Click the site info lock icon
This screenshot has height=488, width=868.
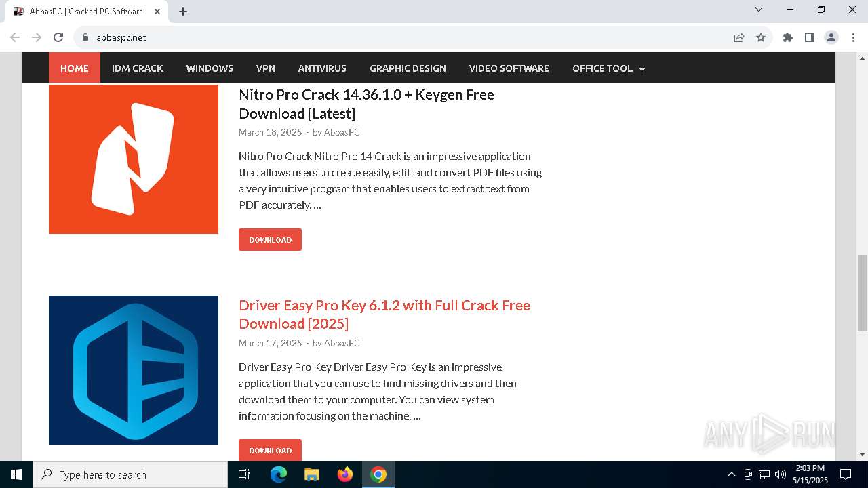pos(85,37)
